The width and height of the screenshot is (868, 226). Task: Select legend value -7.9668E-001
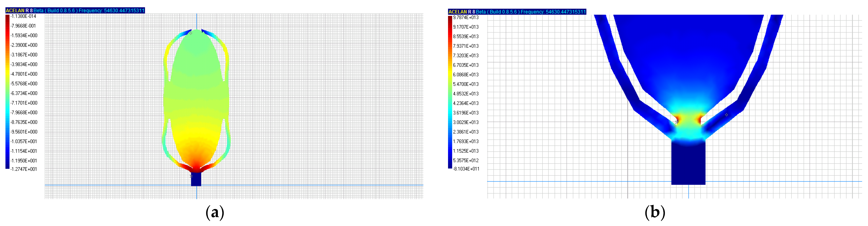(x=23, y=26)
